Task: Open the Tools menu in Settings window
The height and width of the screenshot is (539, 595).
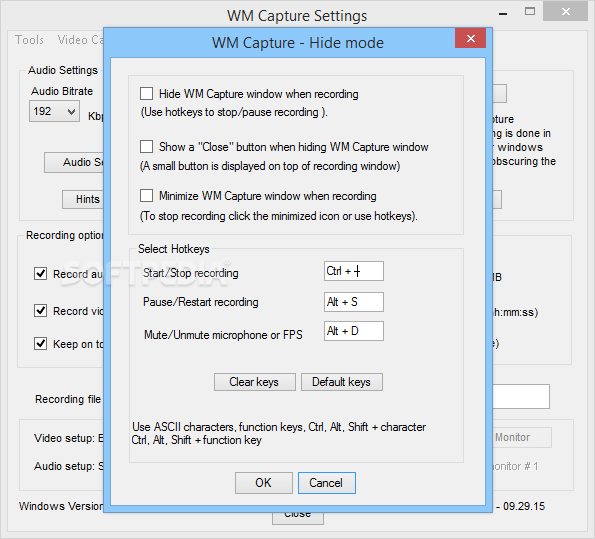Action: (x=29, y=40)
